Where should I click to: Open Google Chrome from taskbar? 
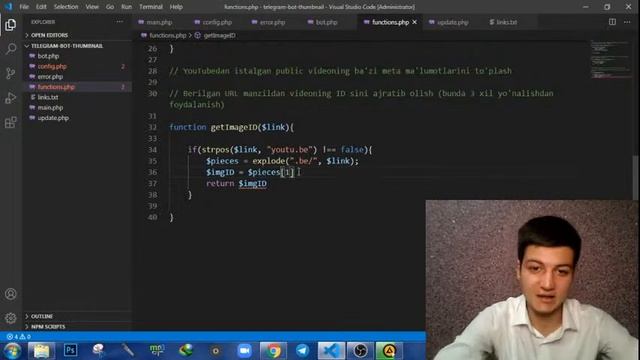coord(273,351)
